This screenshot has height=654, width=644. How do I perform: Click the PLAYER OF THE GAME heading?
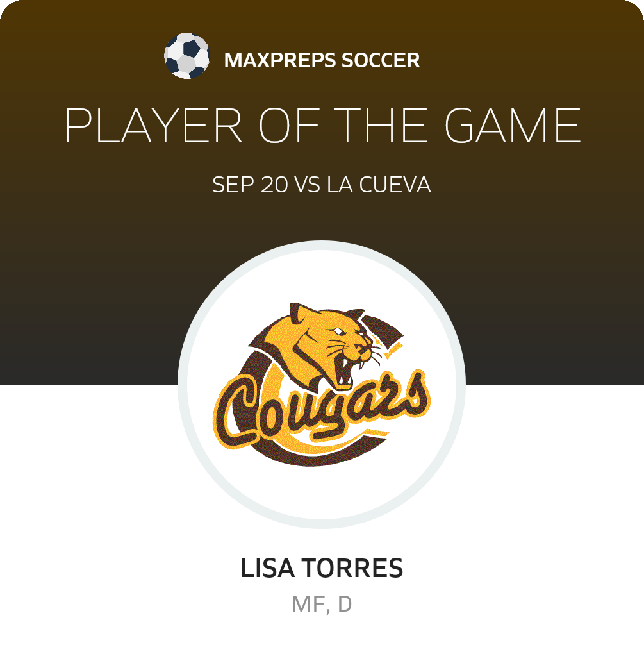coord(322,125)
